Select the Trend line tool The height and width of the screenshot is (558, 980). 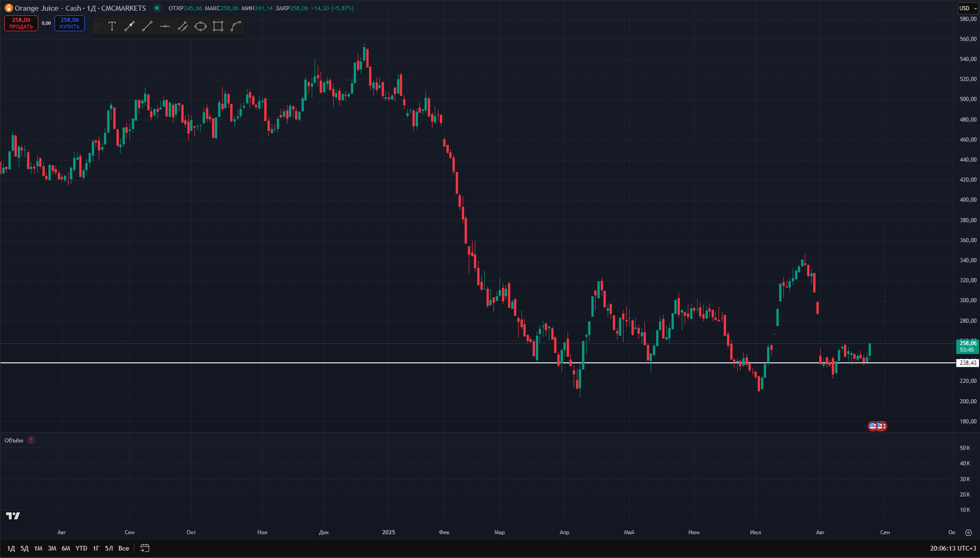click(x=147, y=26)
